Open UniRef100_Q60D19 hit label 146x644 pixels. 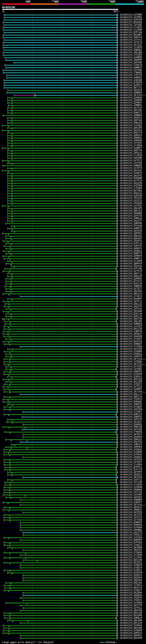click(x=131, y=90)
